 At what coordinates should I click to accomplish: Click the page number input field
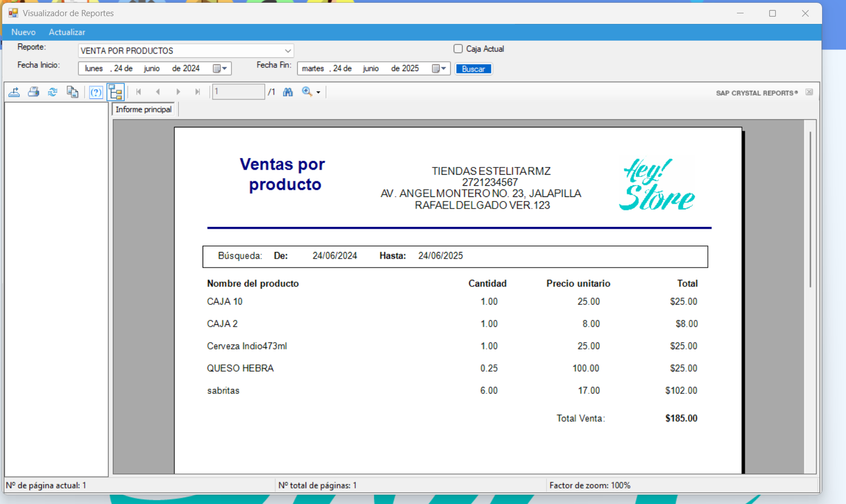[238, 92]
